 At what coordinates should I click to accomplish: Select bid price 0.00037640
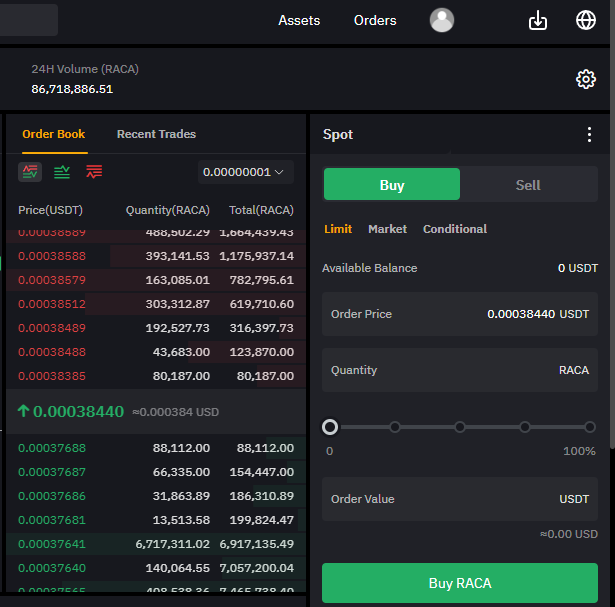pos(52,568)
